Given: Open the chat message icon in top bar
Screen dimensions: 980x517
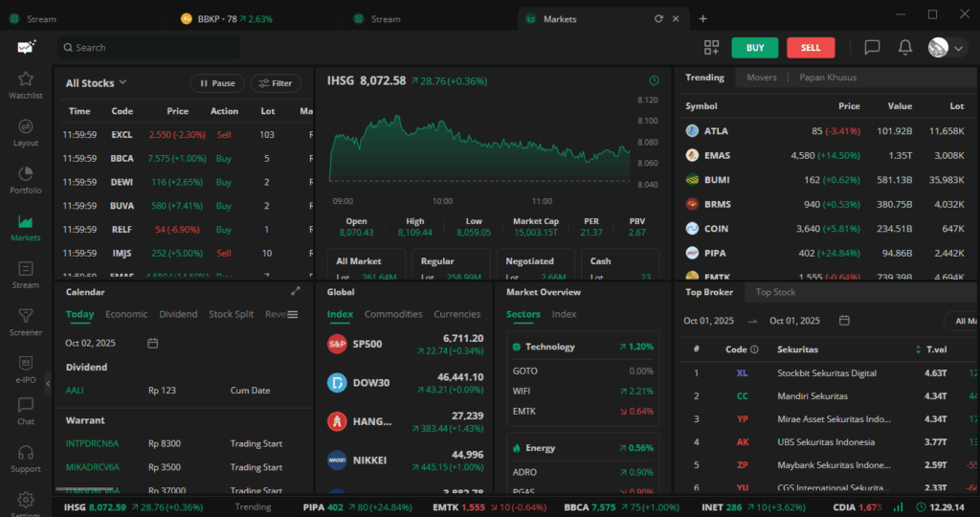Looking at the screenshot, I should click(x=872, y=47).
